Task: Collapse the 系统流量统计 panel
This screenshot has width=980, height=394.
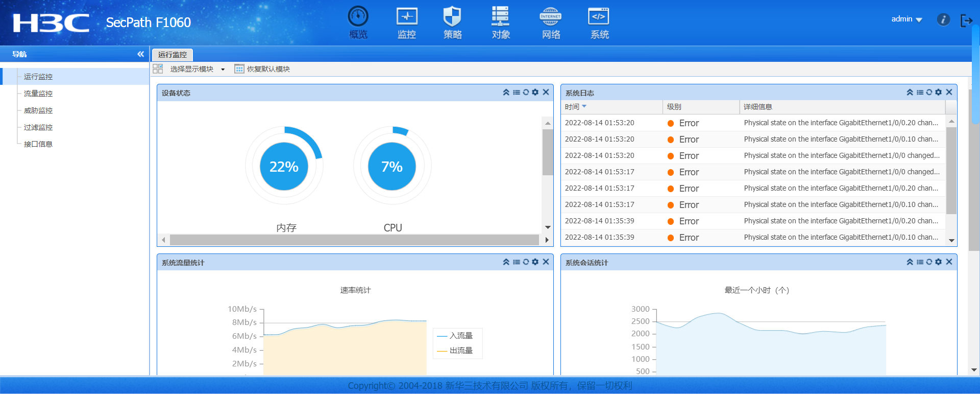Action: pyautogui.click(x=506, y=262)
